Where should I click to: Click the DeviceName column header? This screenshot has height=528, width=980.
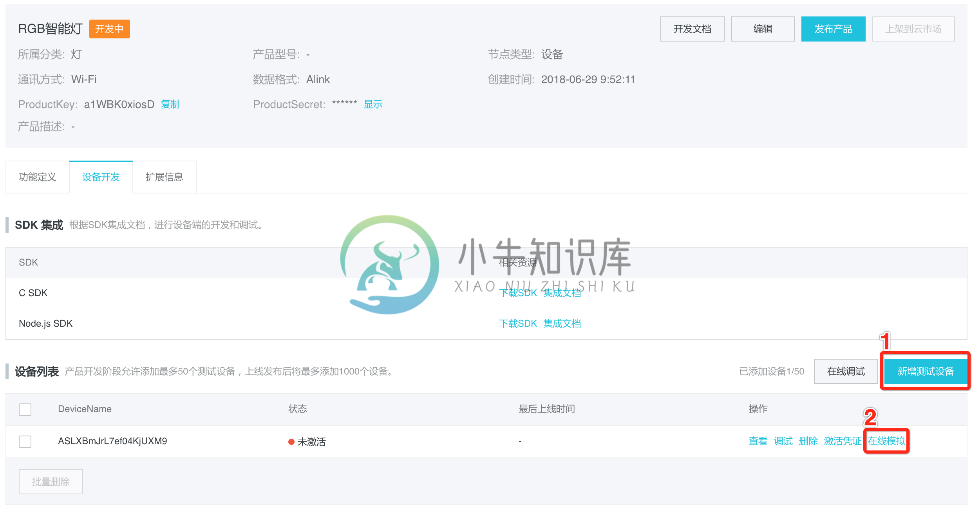[85, 409]
